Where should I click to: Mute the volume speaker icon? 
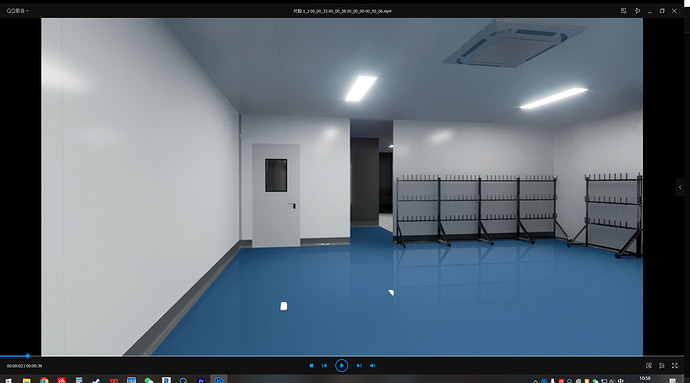(373, 365)
